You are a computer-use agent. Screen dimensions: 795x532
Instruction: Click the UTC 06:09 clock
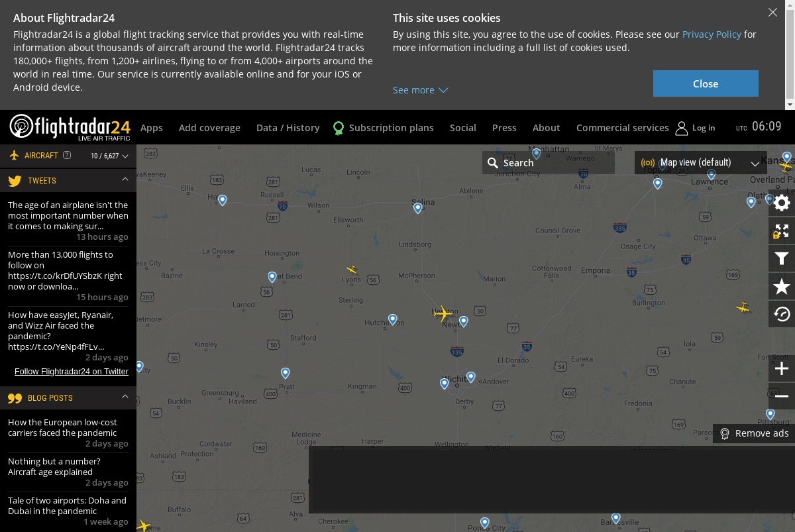tap(759, 127)
